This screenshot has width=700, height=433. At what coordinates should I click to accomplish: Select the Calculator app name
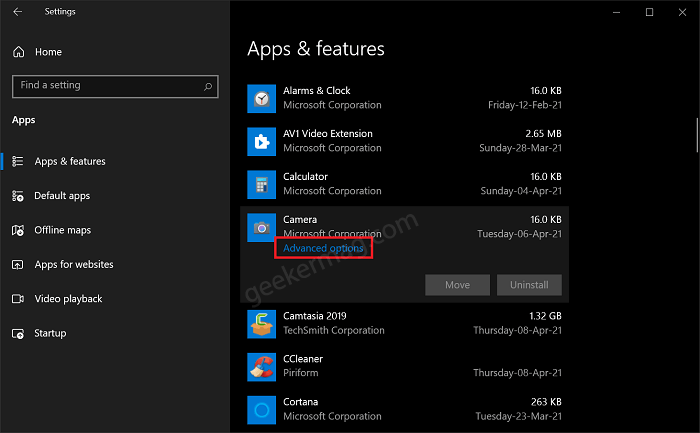point(305,177)
